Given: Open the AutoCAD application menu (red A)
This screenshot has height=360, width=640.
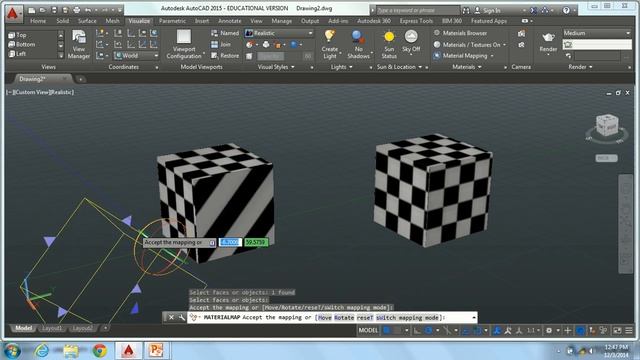Looking at the screenshot, I should pyautogui.click(x=13, y=13).
